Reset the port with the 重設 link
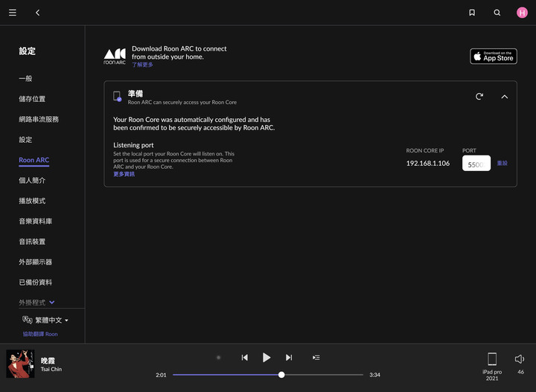Image resolution: width=536 pixels, height=392 pixels. pyautogui.click(x=502, y=163)
